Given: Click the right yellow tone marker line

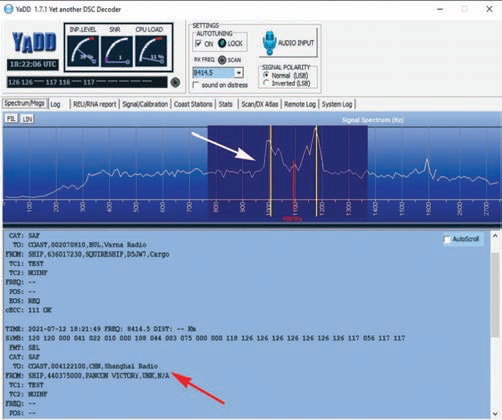Looking at the screenshot, I should click(316, 171).
